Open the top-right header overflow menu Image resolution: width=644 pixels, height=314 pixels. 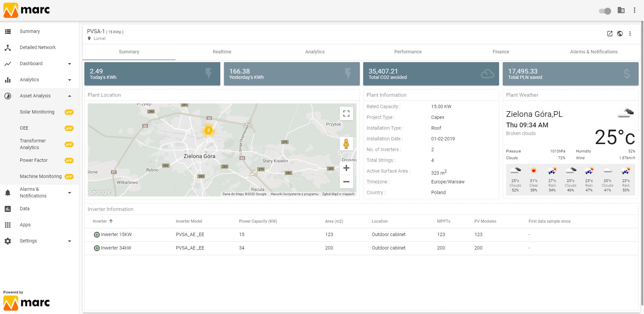[x=635, y=10]
